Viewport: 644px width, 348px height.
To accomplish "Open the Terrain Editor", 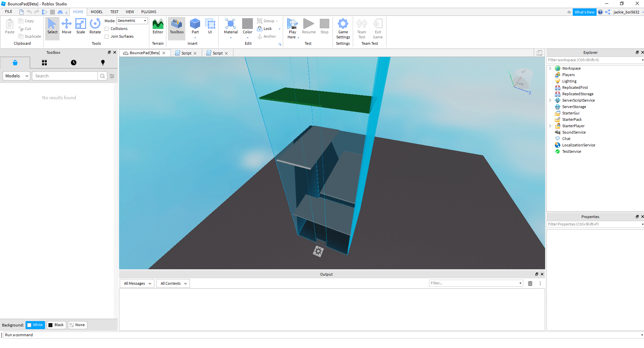I will click(158, 27).
